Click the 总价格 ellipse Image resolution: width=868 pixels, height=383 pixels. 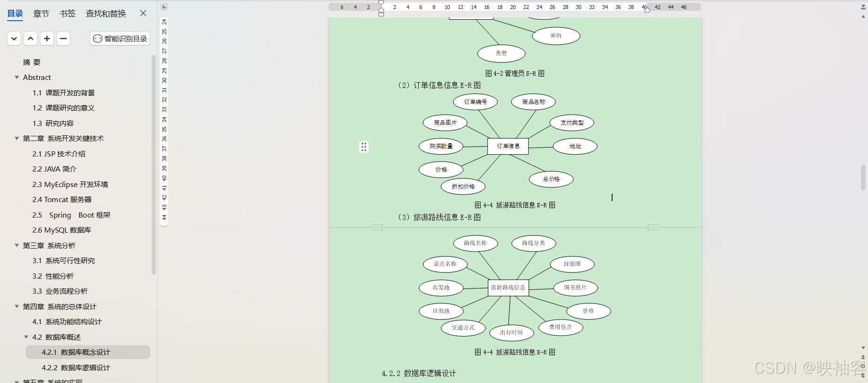pyautogui.click(x=551, y=179)
